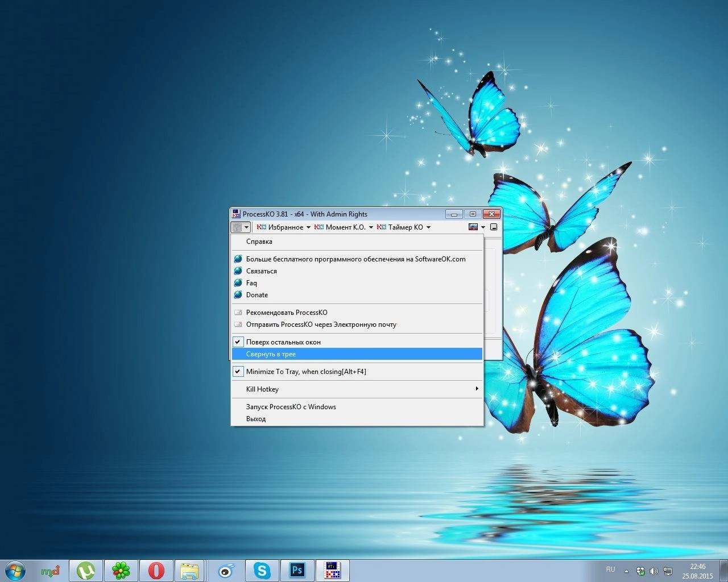Select the Donate menu entry
The height and width of the screenshot is (582, 728).
(357, 295)
